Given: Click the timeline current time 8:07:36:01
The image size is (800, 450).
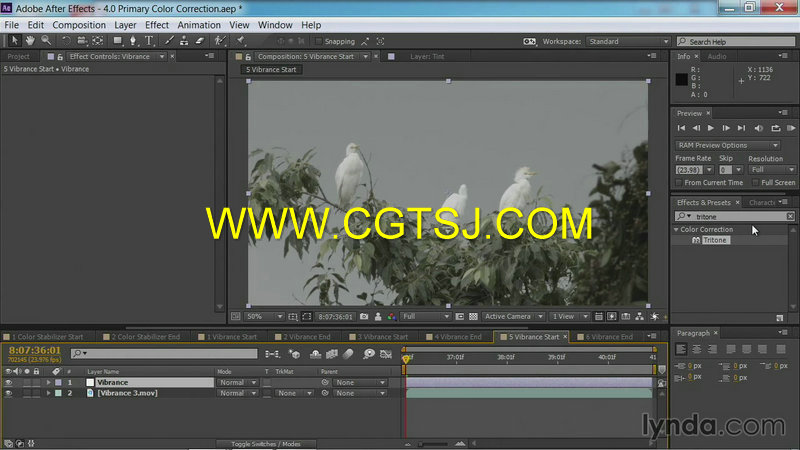Looking at the screenshot, I should coord(35,351).
